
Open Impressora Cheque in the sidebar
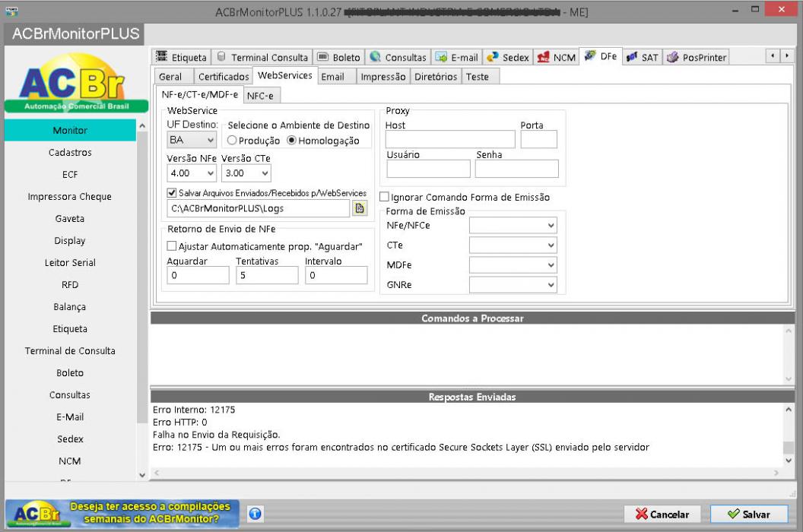click(70, 196)
